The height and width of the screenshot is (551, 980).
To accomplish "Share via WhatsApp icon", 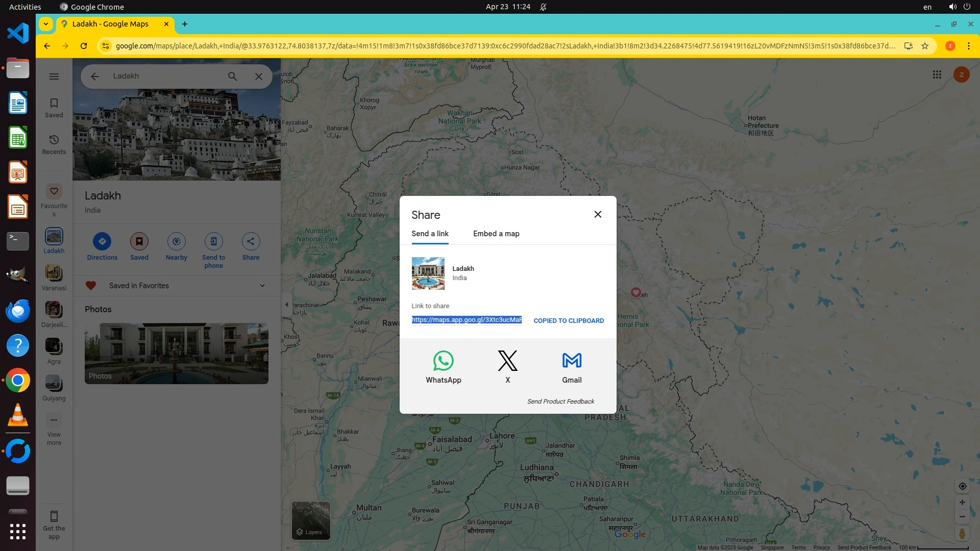I will (x=443, y=361).
